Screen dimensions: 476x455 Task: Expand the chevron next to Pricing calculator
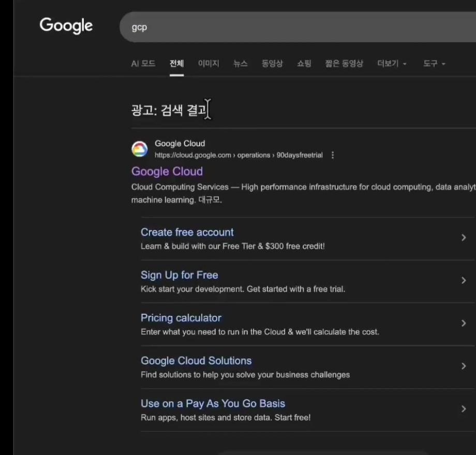click(464, 324)
